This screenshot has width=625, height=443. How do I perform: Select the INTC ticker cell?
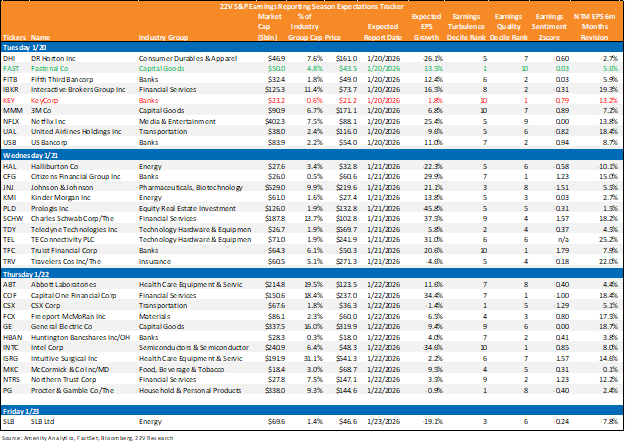click(10, 348)
